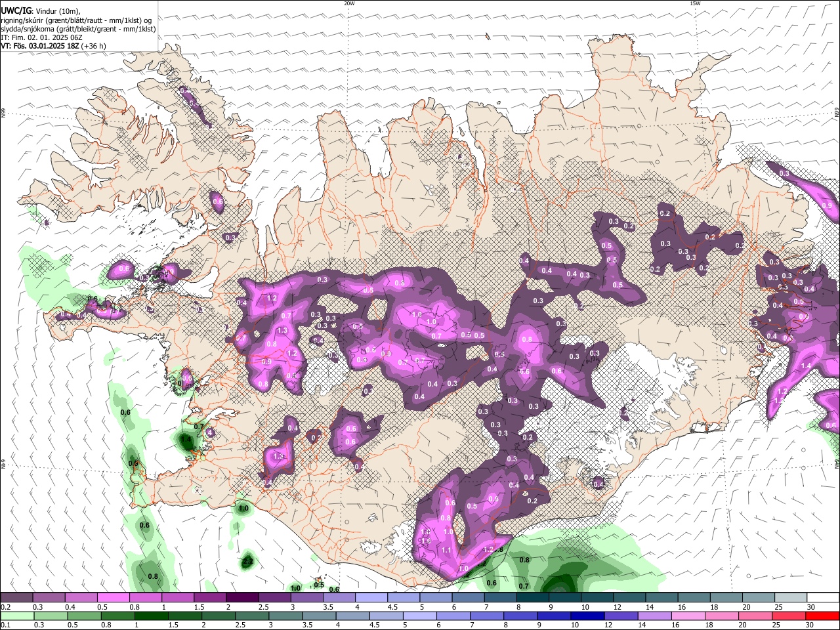Pick the lower-row pink swatch between 20 and 25

pos(755,616)
